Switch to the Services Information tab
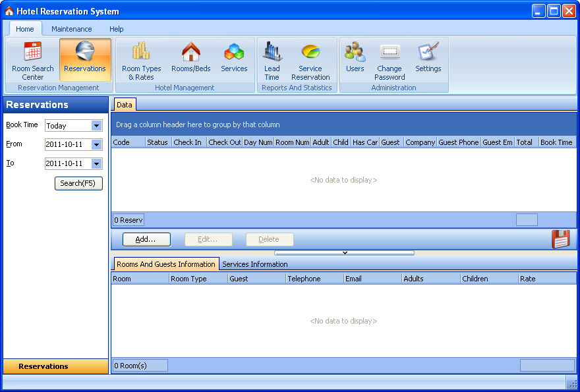The height and width of the screenshot is (392, 580). pos(255,264)
